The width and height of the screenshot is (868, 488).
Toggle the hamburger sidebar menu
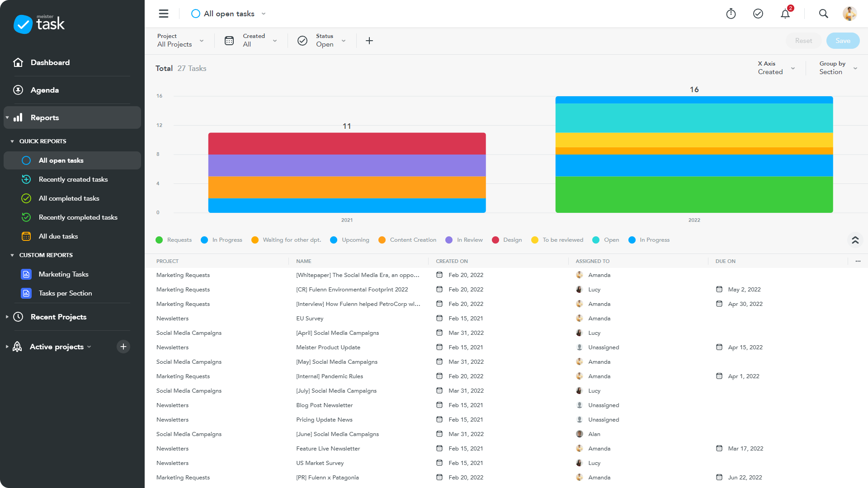point(164,14)
